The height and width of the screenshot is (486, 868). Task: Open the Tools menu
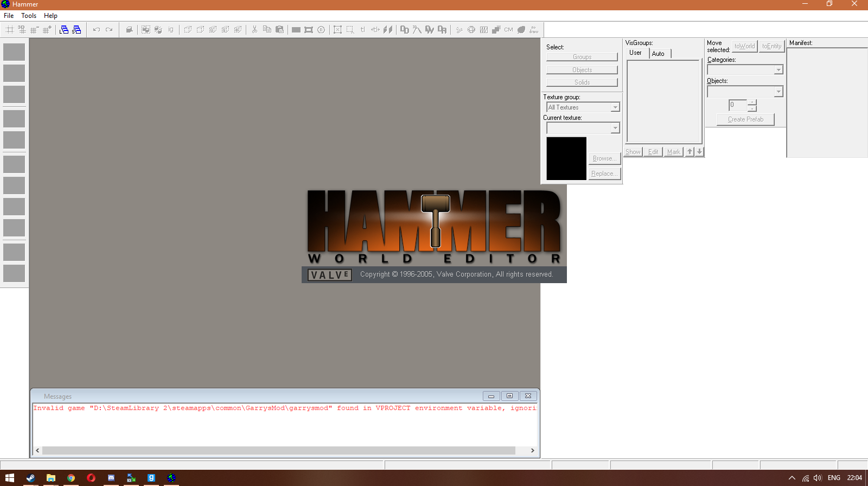pyautogui.click(x=29, y=16)
